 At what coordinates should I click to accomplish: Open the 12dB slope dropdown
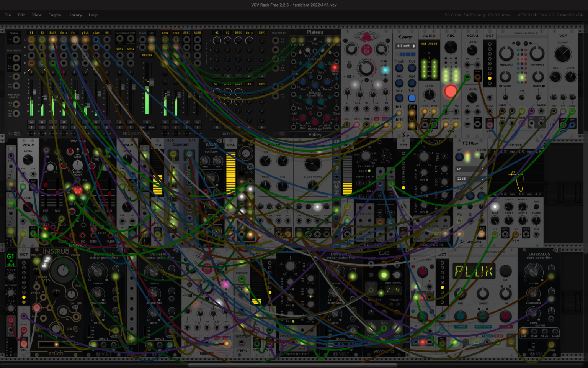470,179
